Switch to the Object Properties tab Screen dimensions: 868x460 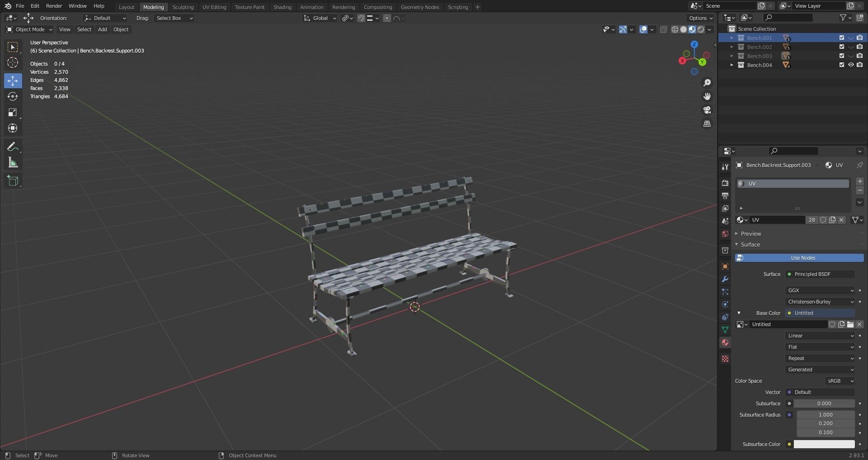pyautogui.click(x=725, y=266)
